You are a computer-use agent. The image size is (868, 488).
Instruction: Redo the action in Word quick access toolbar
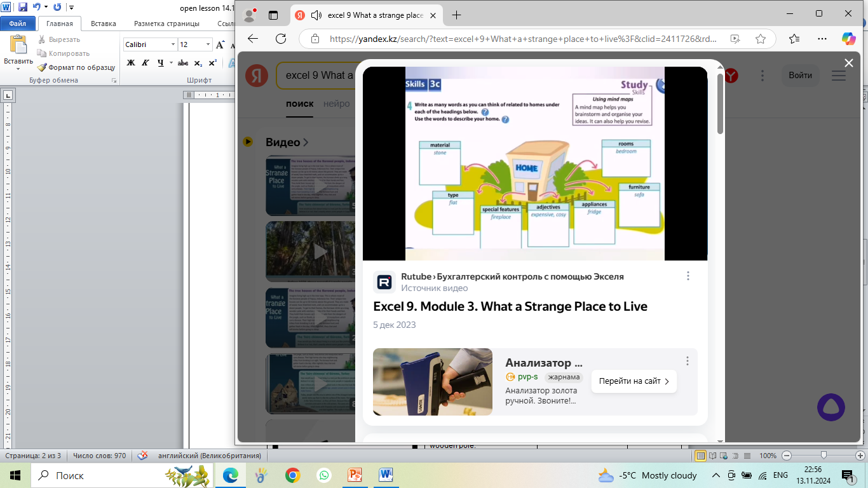coord(57,8)
